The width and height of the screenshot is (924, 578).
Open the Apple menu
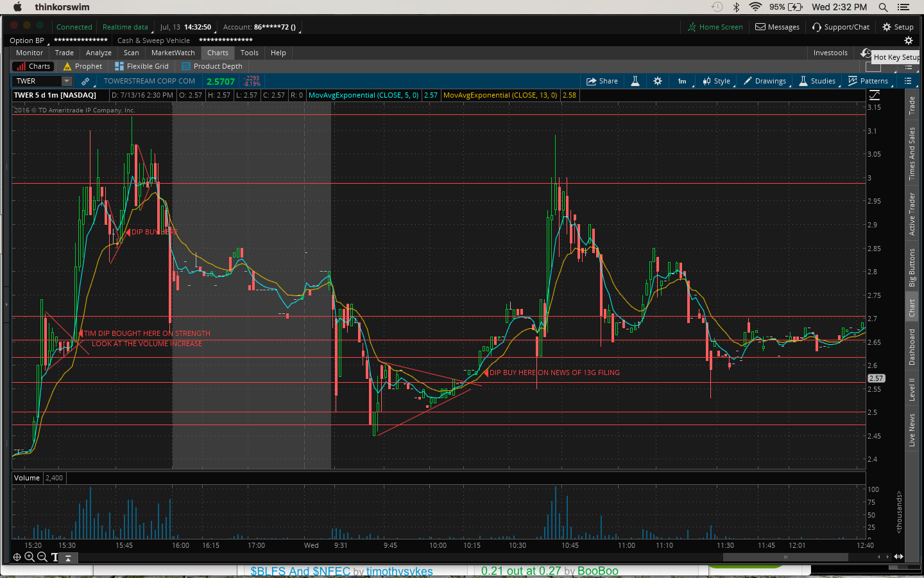[x=17, y=7]
